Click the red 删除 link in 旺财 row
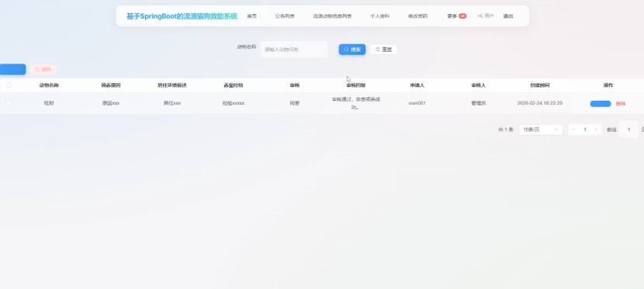The width and height of the screenshot is (644, 289). pyautogui.click(x=621, y=104)
